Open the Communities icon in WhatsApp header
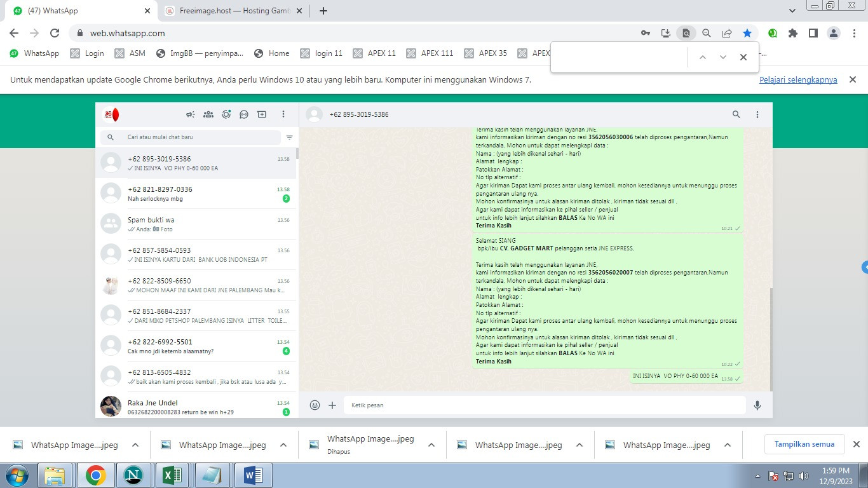 [208, 114]
